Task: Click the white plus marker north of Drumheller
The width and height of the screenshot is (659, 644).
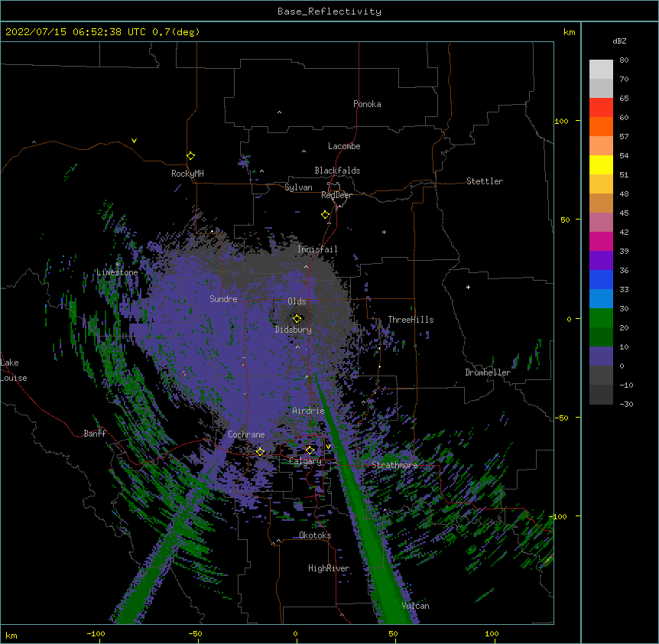Action: (x=468, y=287)
